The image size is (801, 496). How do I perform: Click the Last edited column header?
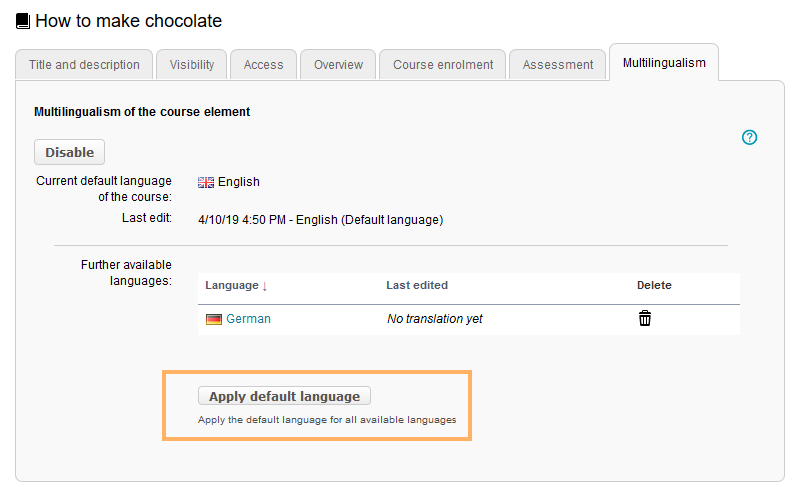tap(417, 286)
